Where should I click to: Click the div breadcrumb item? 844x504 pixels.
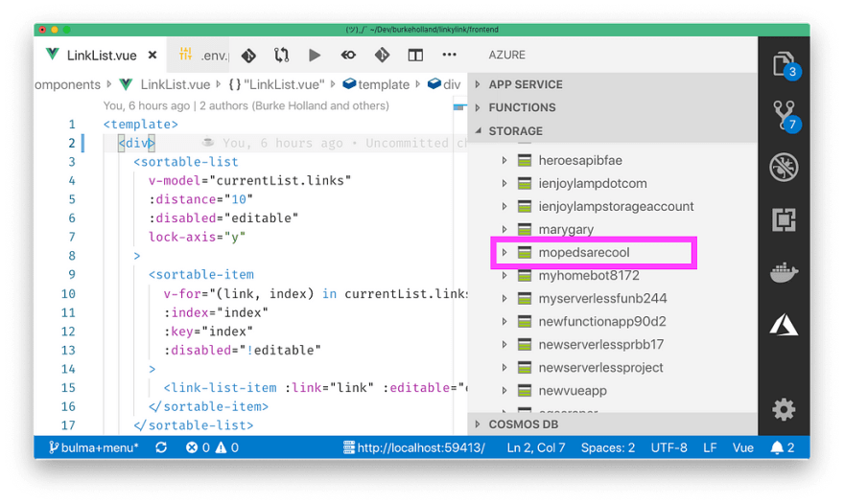[x=445, y=84]
